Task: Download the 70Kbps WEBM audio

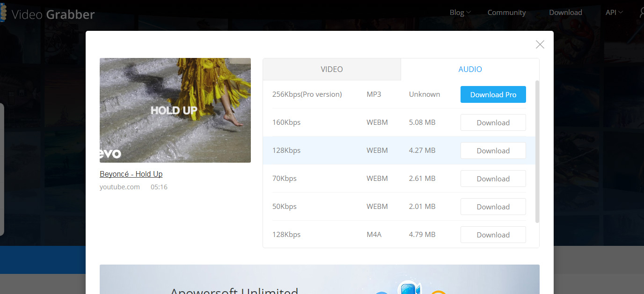Action: click(x=493, y=178)
